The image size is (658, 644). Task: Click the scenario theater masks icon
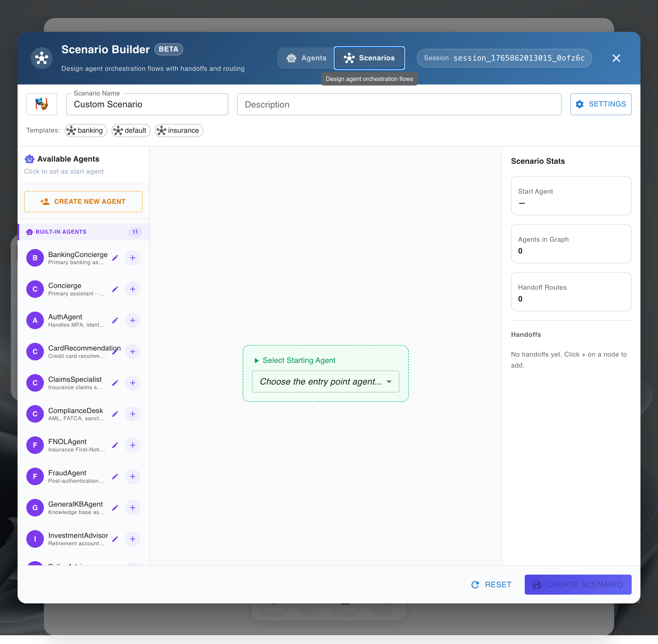tap(42, 104)
